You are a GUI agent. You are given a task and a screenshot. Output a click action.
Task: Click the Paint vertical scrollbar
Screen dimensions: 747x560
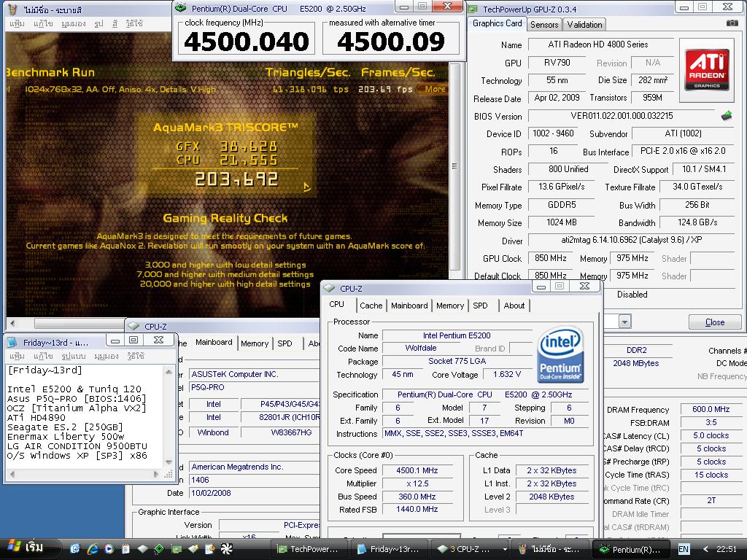[x=454, y=167]
